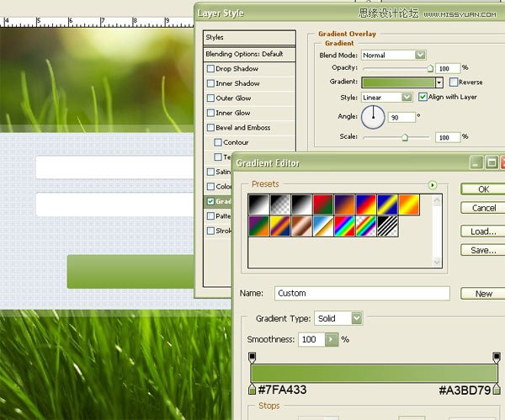Enable the Contour sub-option
The width and height of the screenshot is (505, 420).
tap(218, 142)
